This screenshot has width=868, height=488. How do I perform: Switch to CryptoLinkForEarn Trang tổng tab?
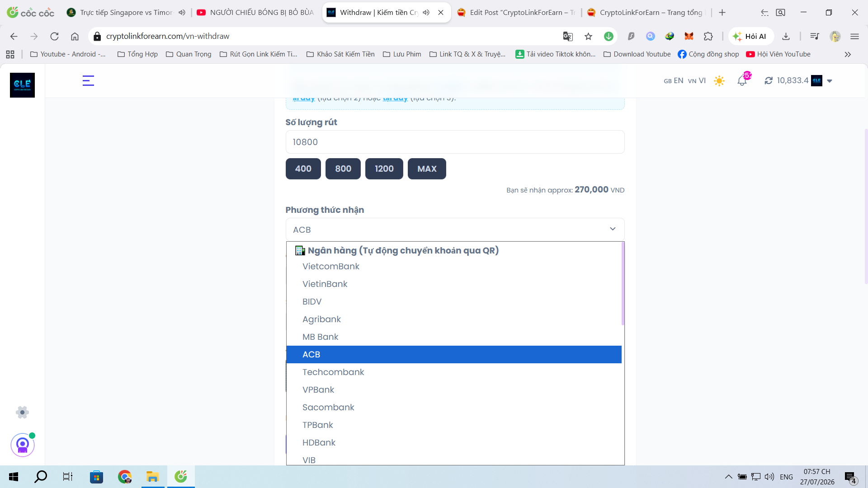click(646, 13)
